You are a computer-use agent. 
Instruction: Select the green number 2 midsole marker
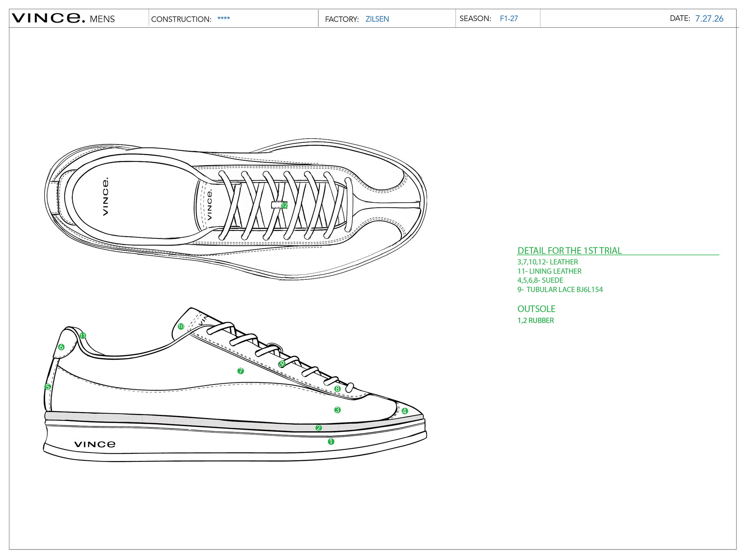click(x=319, y=428)
